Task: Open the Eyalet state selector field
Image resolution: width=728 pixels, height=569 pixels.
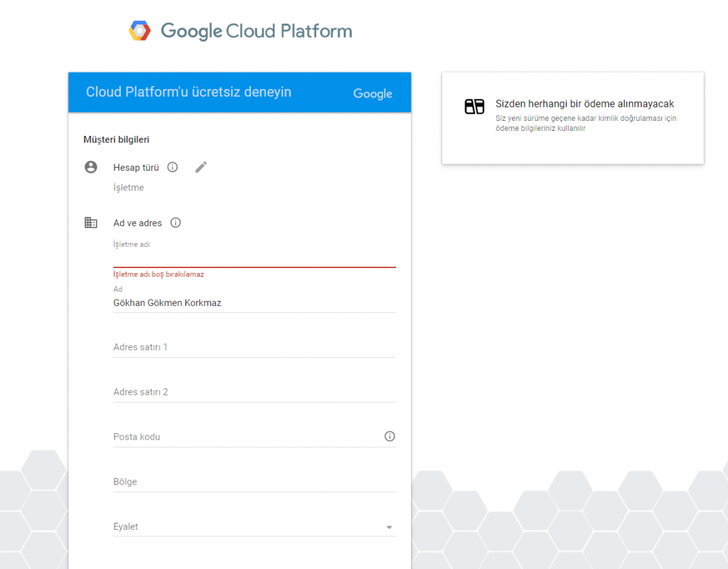Action: (255, 527)
